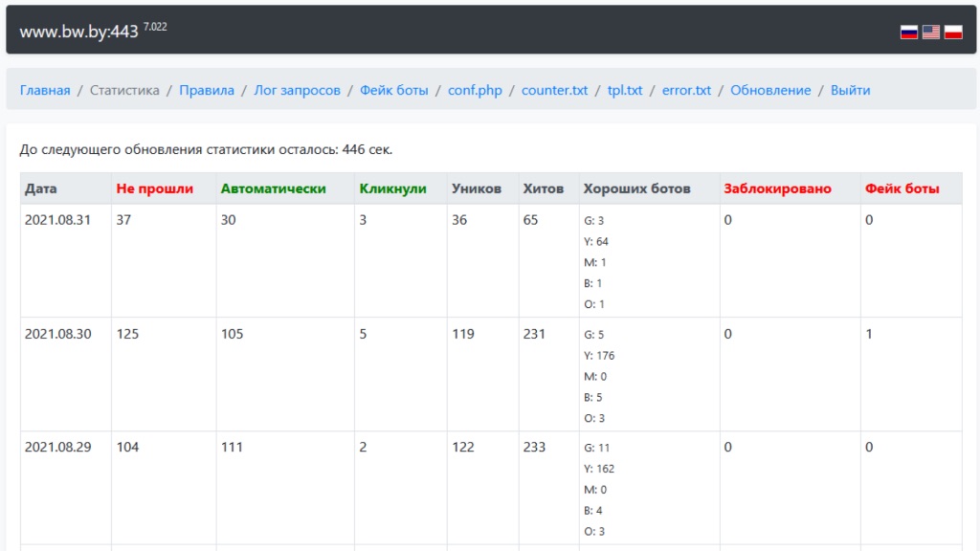The height and width of the screenshot is (551, 980).
Task: Click the Статистика breadcrumb item
Action: [124, 90]
